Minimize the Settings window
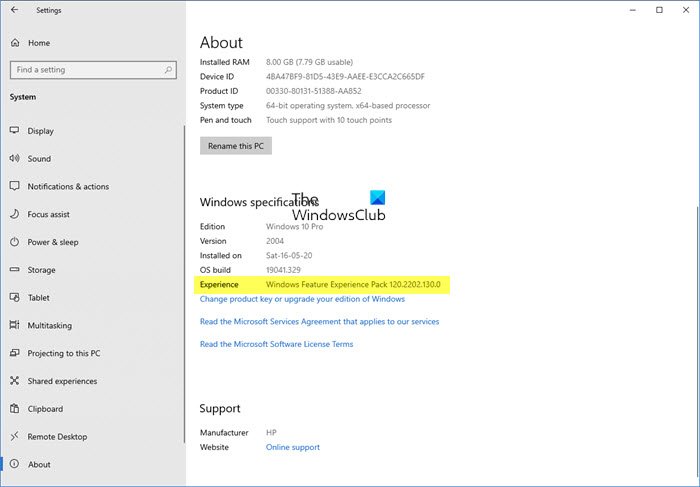Viewport: 700px width, 487px height. pos(633,10)
